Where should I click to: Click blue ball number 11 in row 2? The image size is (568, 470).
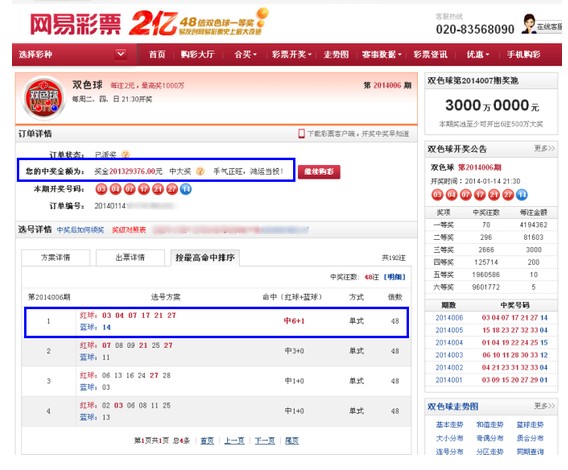point(106,357)
